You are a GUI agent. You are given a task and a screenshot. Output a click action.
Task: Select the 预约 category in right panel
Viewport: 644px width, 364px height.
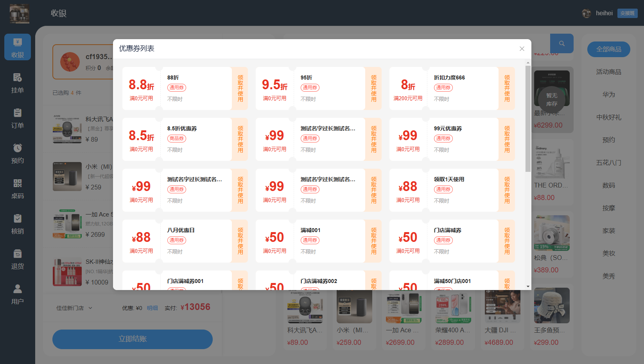pyautogui.click(x=609, y=140)
